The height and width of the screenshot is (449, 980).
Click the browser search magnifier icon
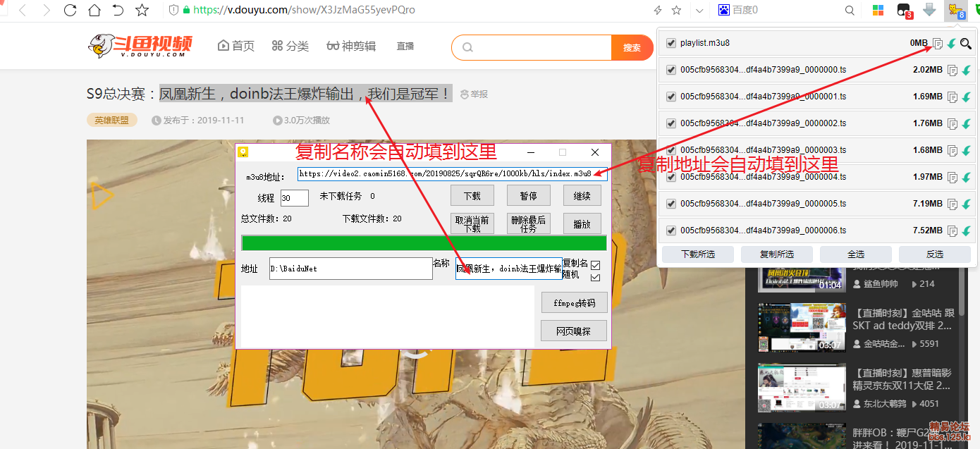click(850, 10)
